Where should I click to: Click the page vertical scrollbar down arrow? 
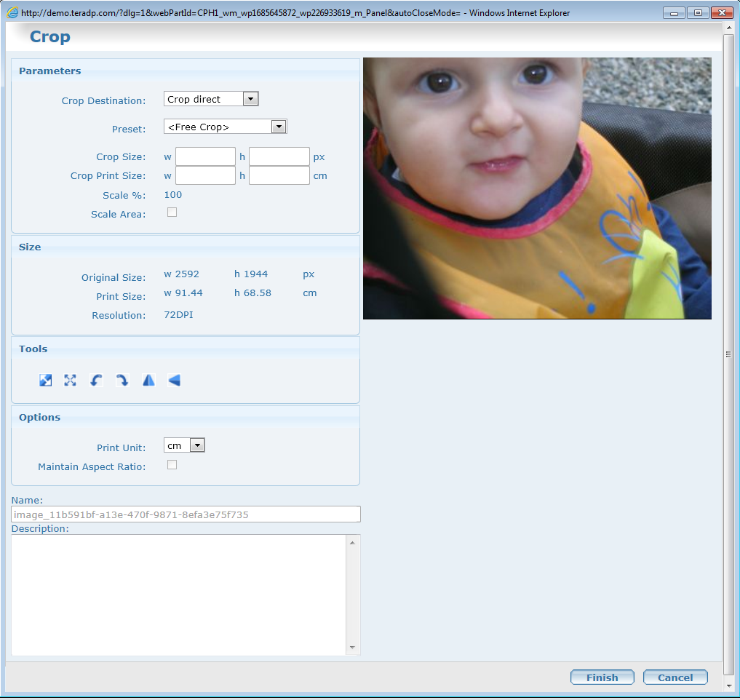pyautogui.click(x=728, y=686)
